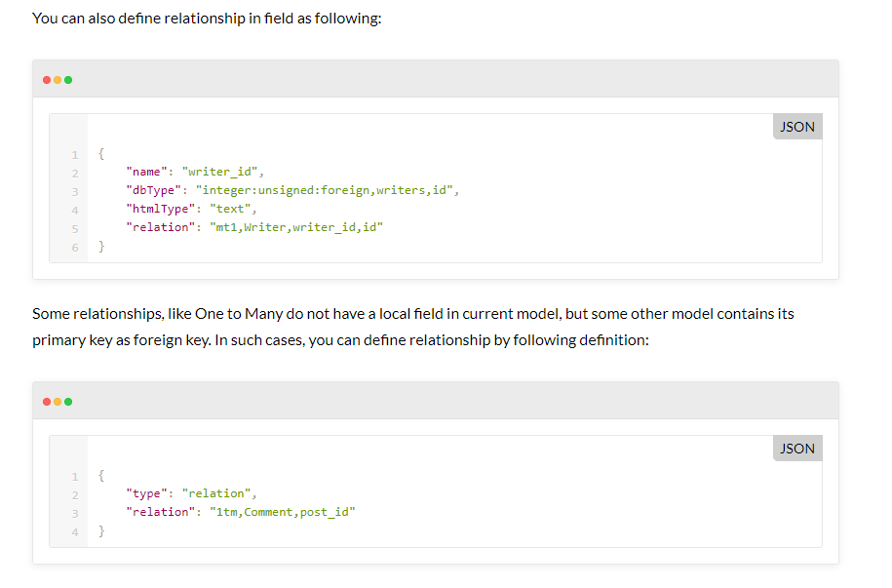This screenshot has height=588, width=892.
Task: Click the yellow dot on the second code block
Action: pos(58,401)
